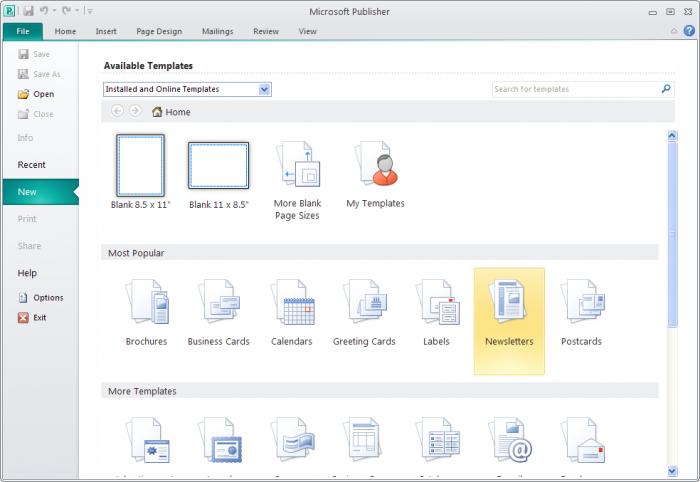Click the Search for templates field

coord(575,89)
